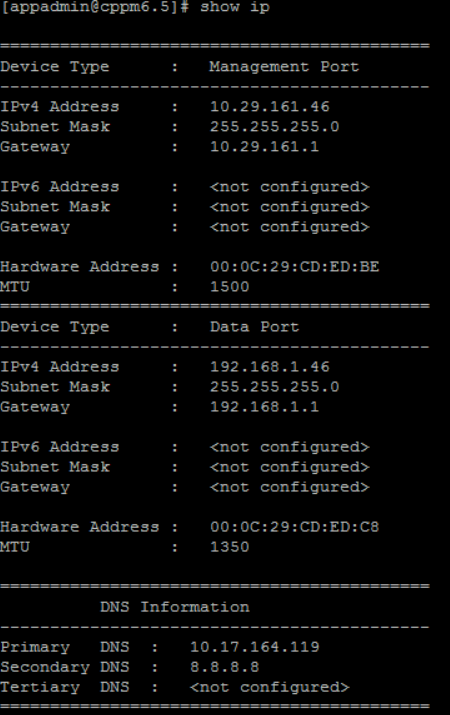450x715 pixels.
Task: Click the Management Port device type value
Action: tap(284, 67)
